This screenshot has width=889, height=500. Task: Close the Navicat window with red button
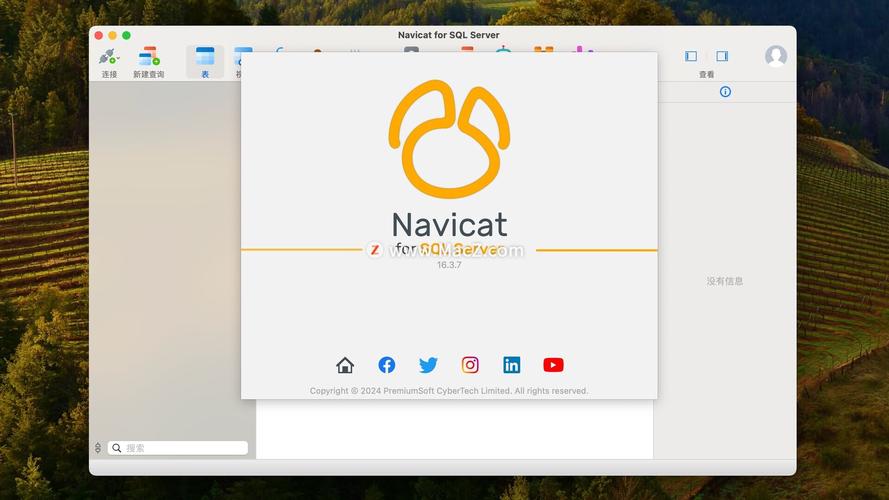click(x=99, y=35)
